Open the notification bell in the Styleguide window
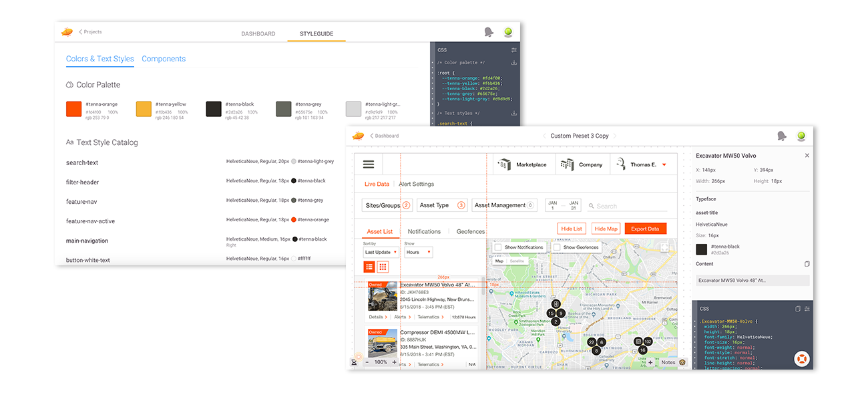868x401 pixels. (489, 32)
